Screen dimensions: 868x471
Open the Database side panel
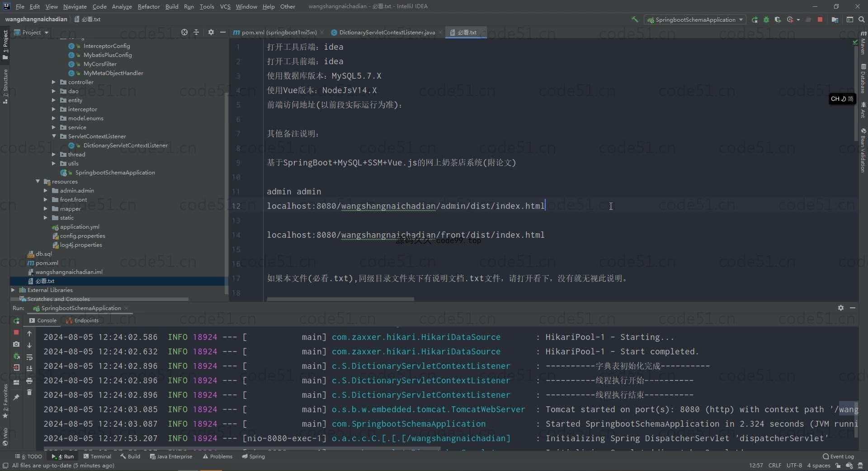[863, 79]
